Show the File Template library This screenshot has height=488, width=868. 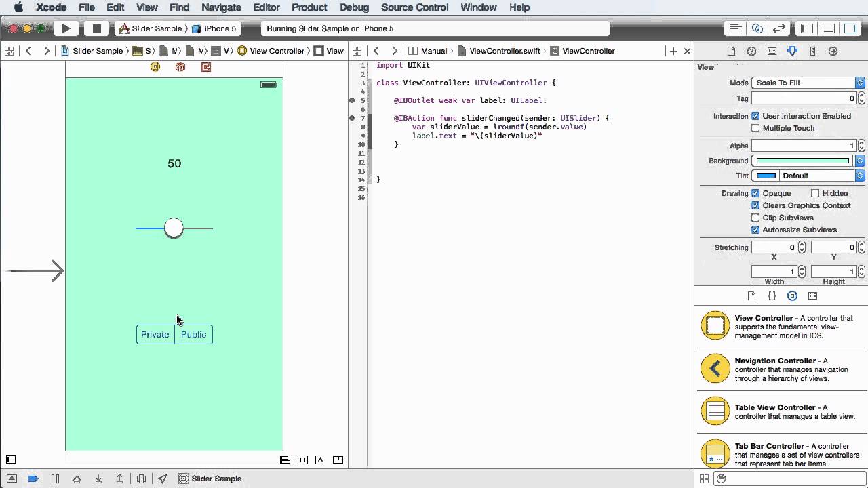click(751, 296)
